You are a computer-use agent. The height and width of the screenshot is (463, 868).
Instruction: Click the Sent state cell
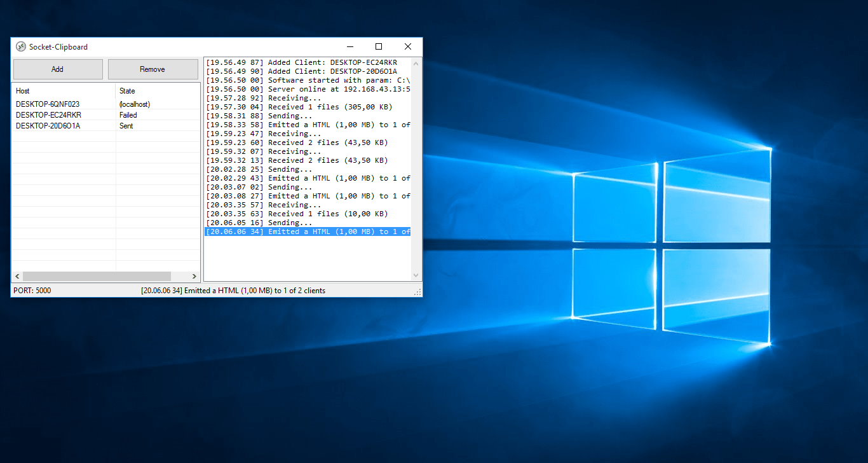point(126,126)
